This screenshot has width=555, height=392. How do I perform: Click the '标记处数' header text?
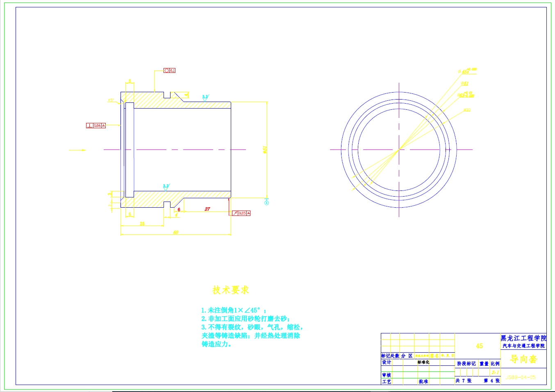pyautogui.click(x=390, y=356)
